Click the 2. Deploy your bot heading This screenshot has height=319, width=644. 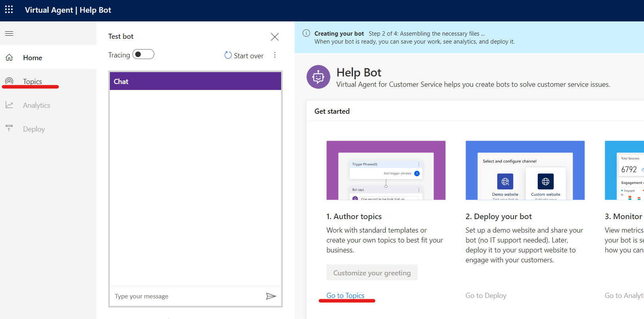(x=498, y=216)
